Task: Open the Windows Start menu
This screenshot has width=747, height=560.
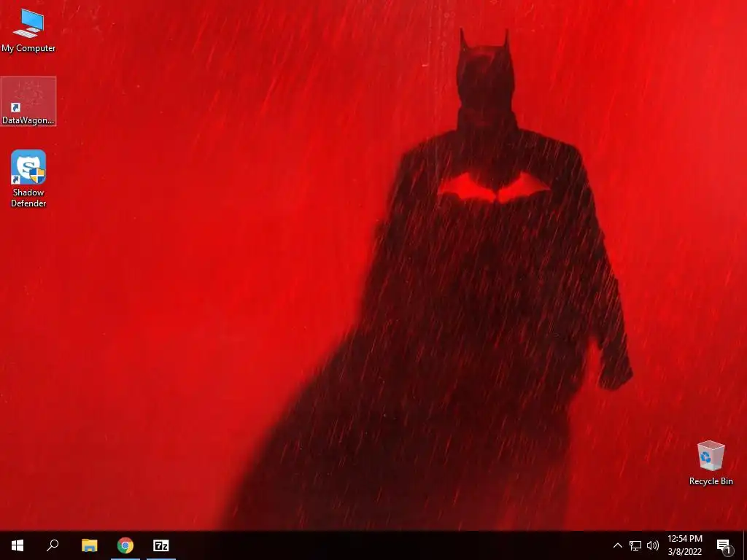Action: coord(18,545)
